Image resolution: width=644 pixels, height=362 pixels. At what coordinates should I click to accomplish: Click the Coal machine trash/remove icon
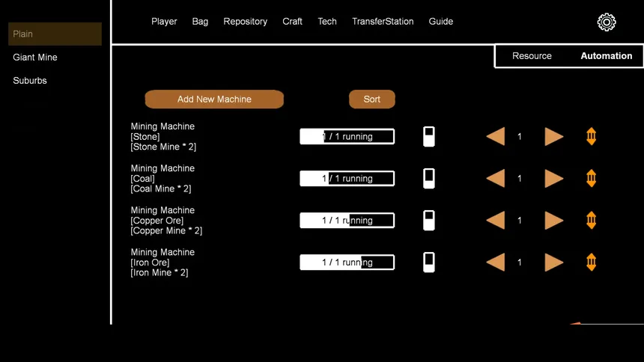pyautogui.click(x=591, y=179)
